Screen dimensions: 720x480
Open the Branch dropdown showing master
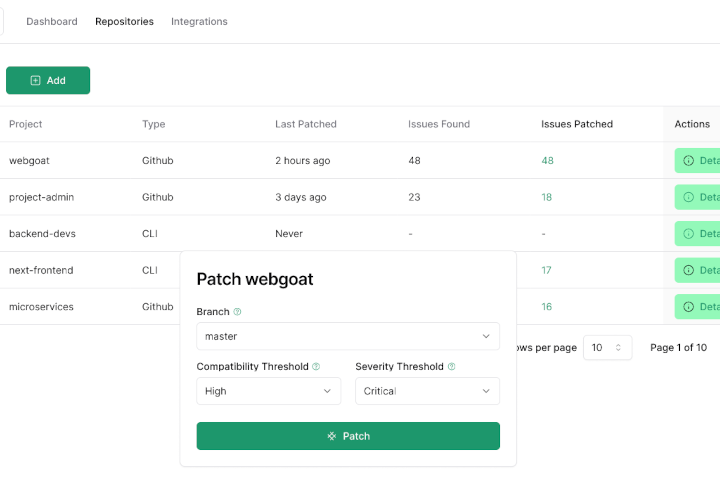tap(347, 336)
